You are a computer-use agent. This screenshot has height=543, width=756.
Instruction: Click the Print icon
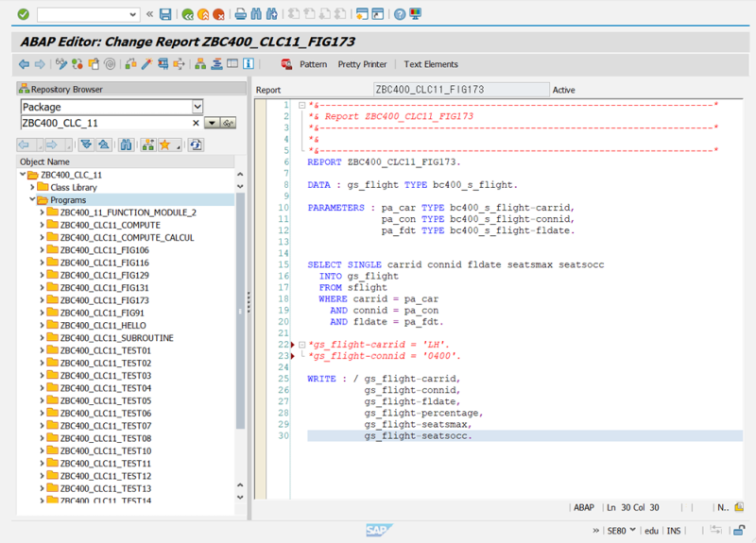coord(241,14)
